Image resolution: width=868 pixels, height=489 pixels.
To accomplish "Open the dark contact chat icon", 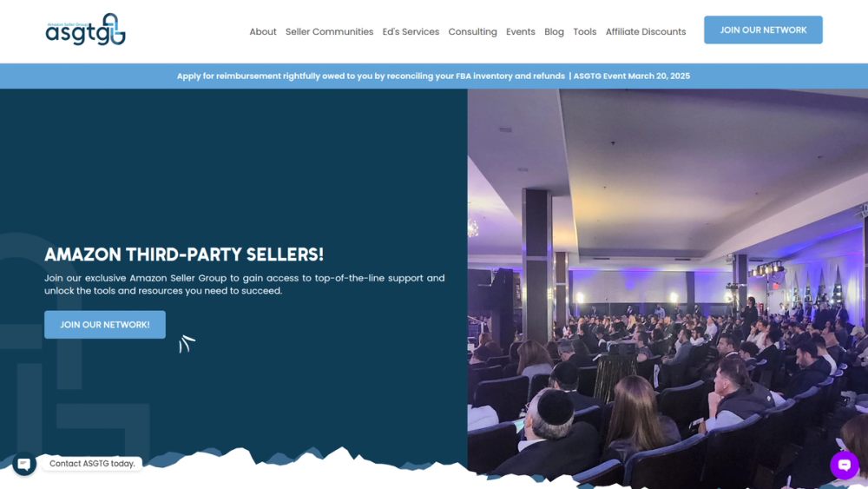I will (x=24, y=464).
